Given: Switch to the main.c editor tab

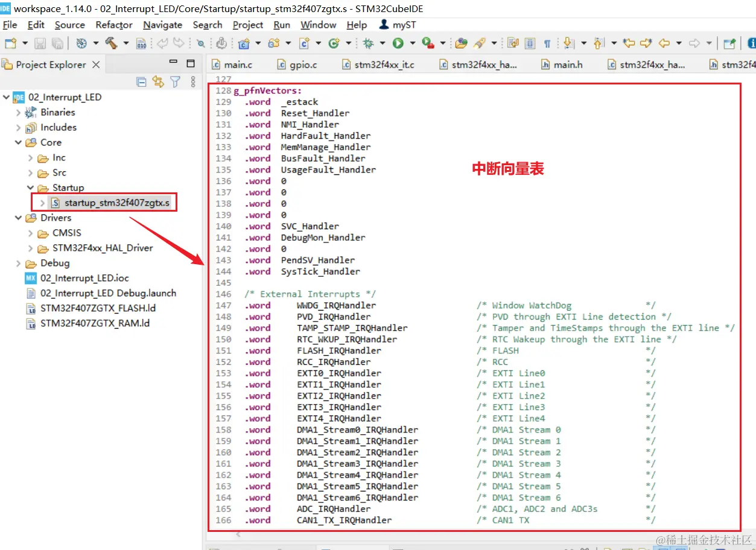Looking at the screenshot, I should click(x=232, y=65).
